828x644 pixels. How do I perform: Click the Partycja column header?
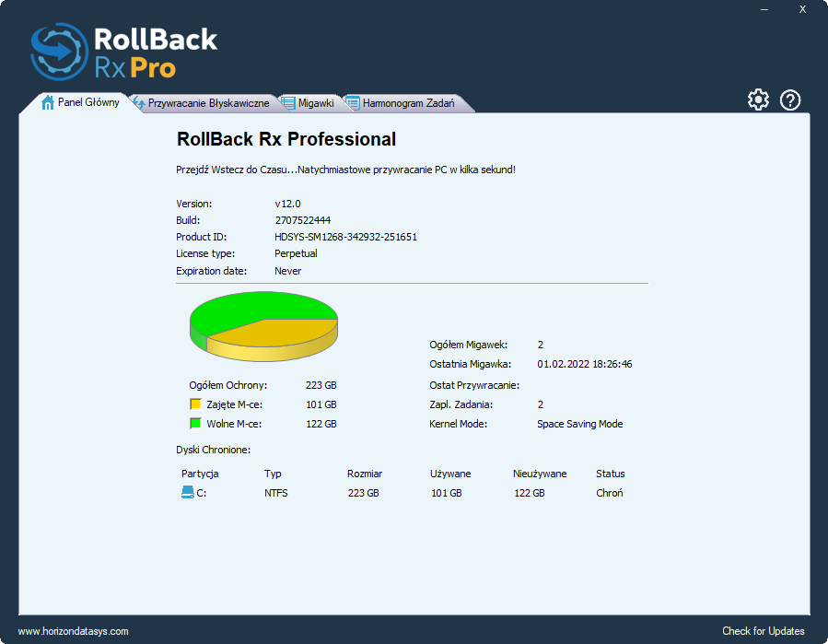200,474
